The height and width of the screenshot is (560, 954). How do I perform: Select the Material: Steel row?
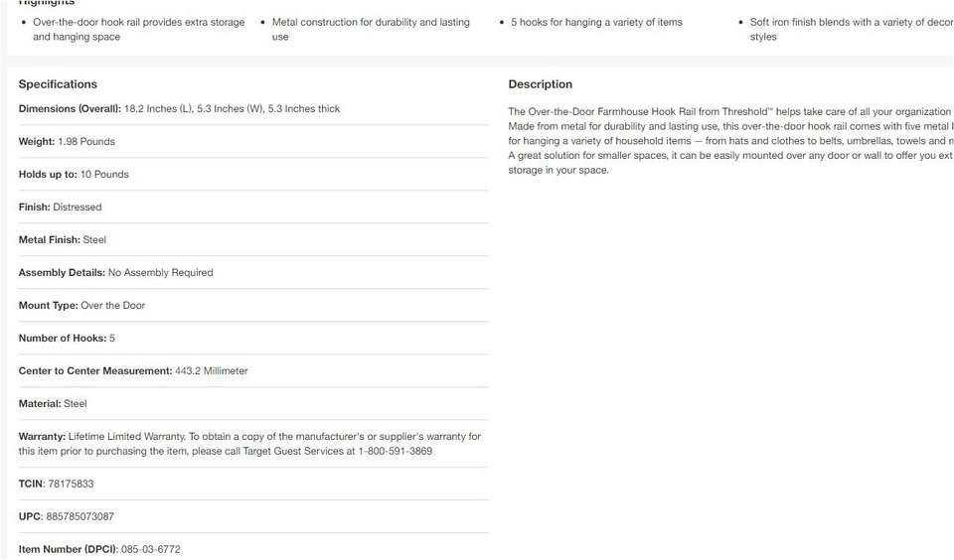[x=53, y=404]
